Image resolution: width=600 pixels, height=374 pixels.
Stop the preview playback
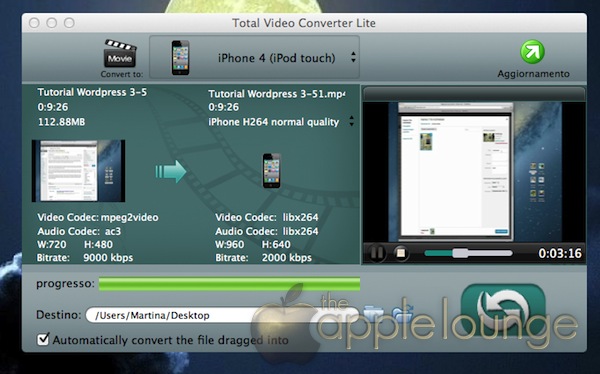401,253
